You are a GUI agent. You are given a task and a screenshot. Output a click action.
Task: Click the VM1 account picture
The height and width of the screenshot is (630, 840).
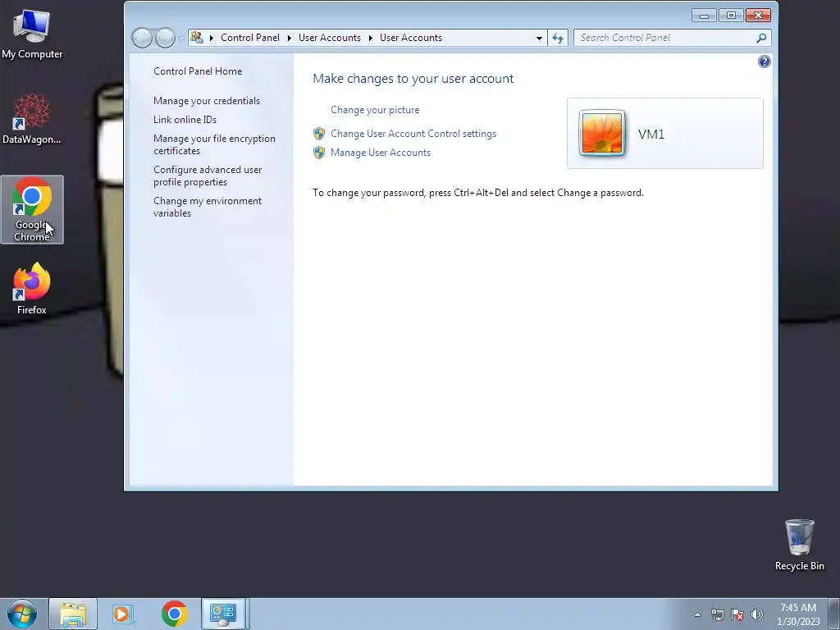(601, 133)
